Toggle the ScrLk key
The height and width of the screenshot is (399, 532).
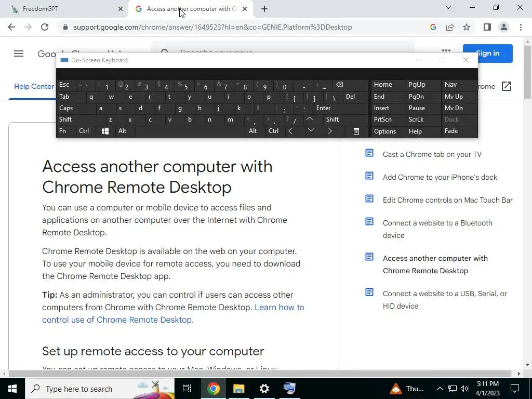423,119
